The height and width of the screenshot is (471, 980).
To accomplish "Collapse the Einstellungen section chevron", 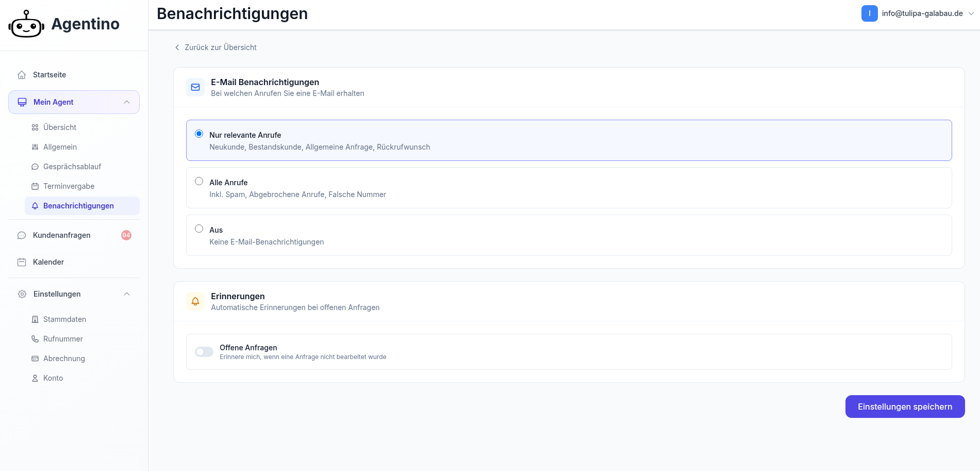I will (x=127, y=294).
